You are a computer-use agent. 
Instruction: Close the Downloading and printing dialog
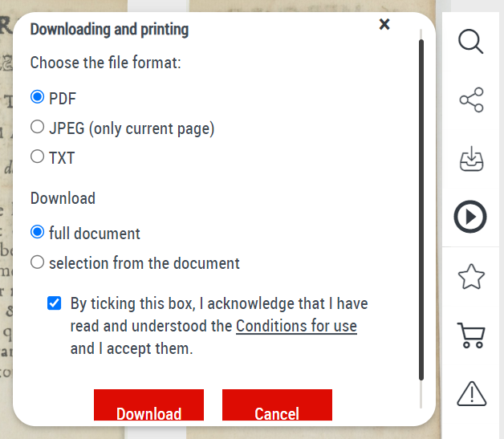384,25
